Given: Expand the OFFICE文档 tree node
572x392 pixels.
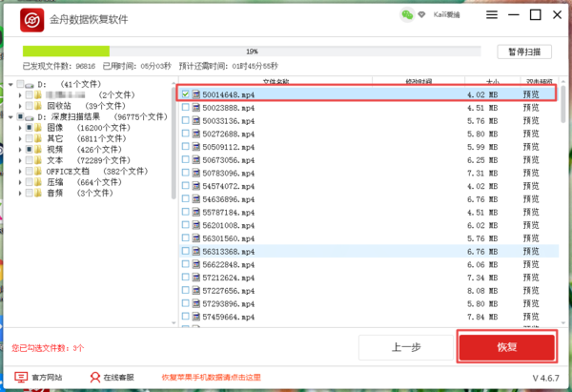Looking at the screenshot, I should (x=20, y=171).
